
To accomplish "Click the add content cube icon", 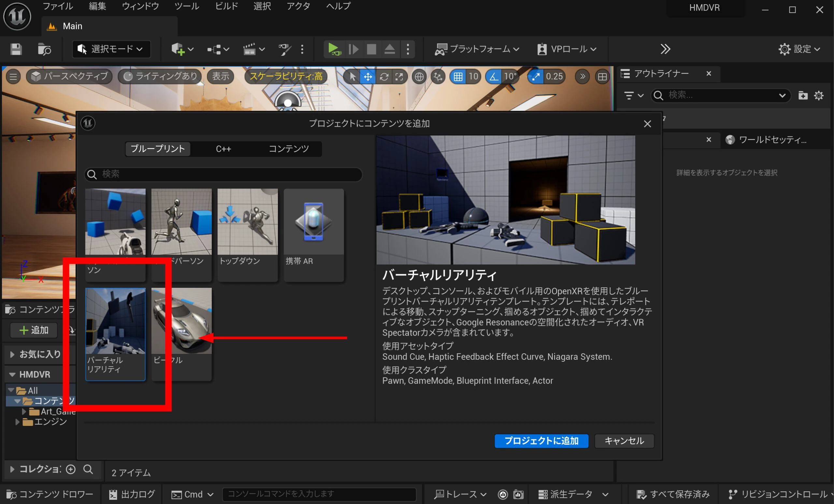I will pyautogui.click(x=178, y=49).
